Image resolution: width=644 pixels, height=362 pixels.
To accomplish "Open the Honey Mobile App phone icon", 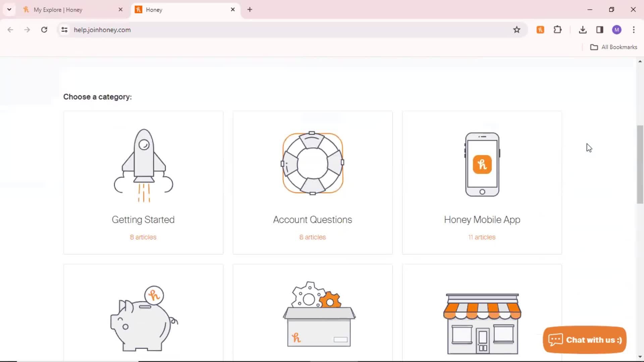I will point(482,164).
